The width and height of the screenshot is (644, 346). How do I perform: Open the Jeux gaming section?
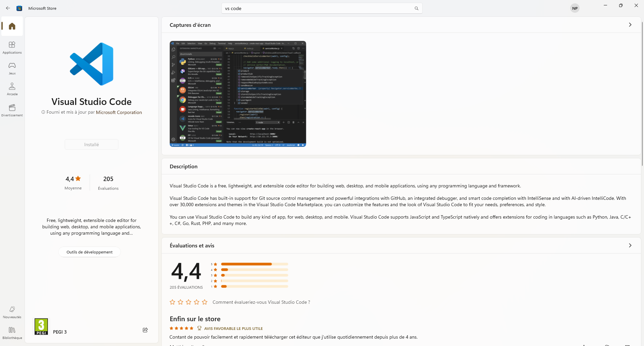click(12, 68)
